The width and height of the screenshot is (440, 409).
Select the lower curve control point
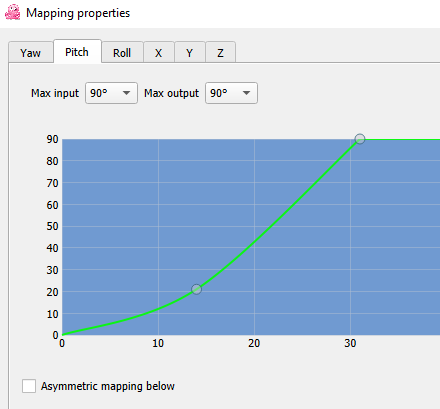click(197, 289)
